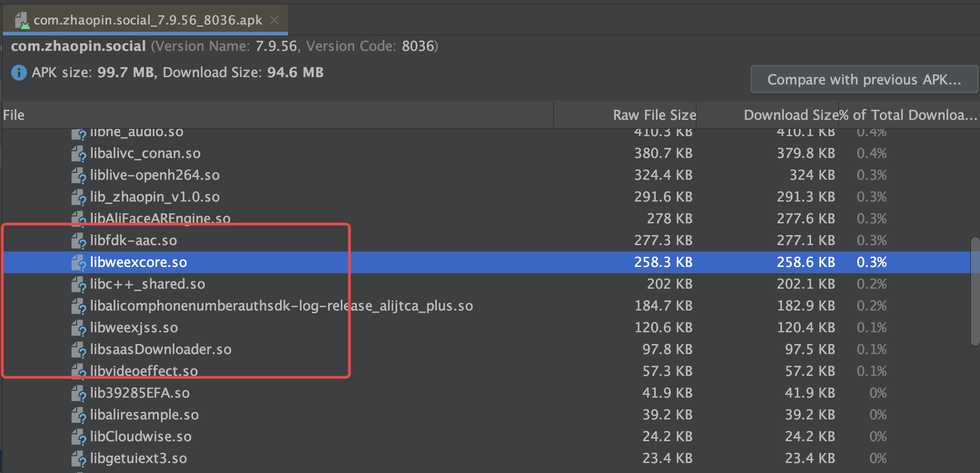Click the lib39285EFA.so file icon
980x473 pixels.
[x=79, y=394]
